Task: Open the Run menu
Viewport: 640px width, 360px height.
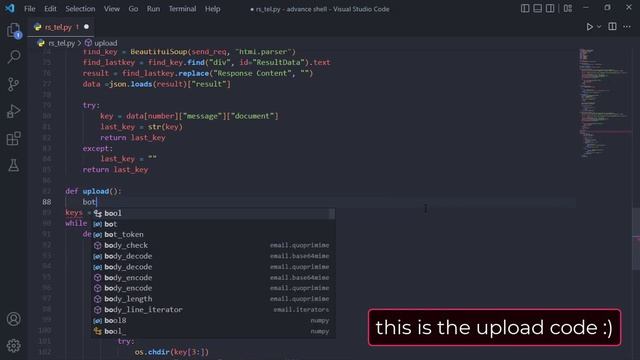Action: tap(153, 9)
